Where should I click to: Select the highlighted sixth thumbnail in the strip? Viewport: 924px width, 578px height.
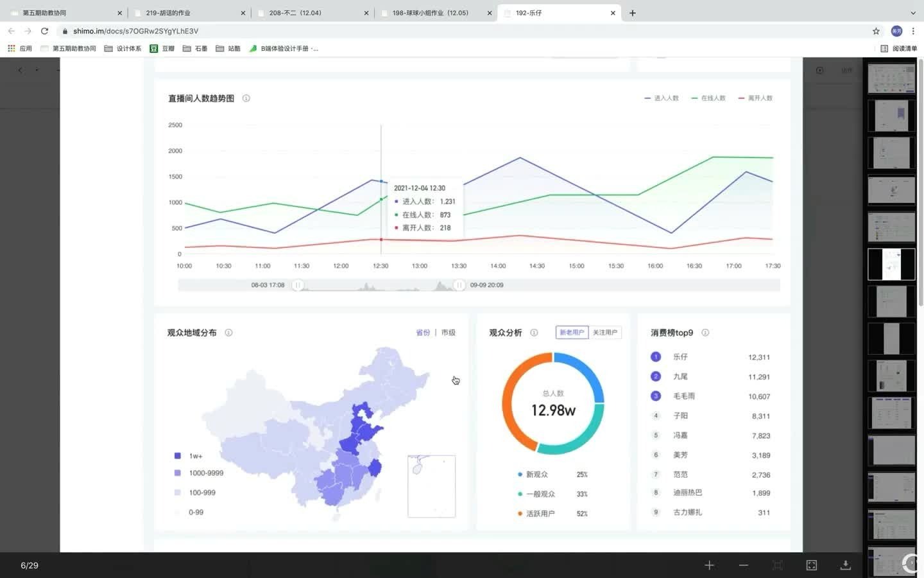[891, 264]
